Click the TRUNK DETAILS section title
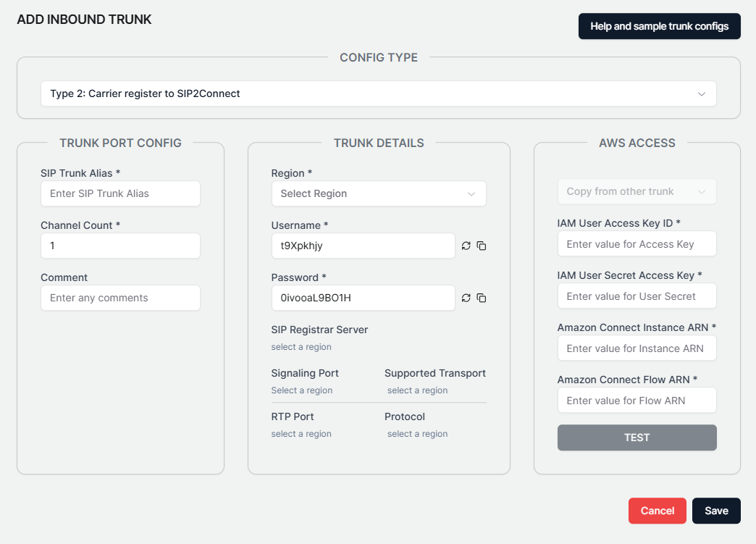 coord(379,143)
